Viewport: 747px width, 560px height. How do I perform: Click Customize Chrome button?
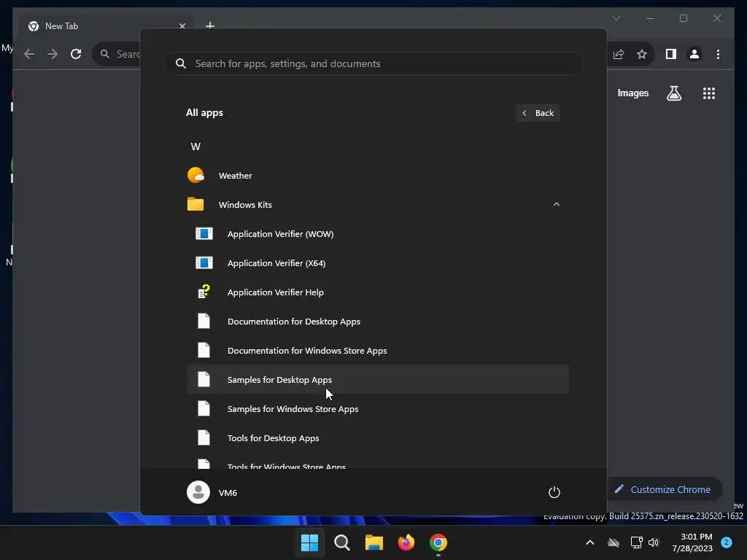(664, 489)
